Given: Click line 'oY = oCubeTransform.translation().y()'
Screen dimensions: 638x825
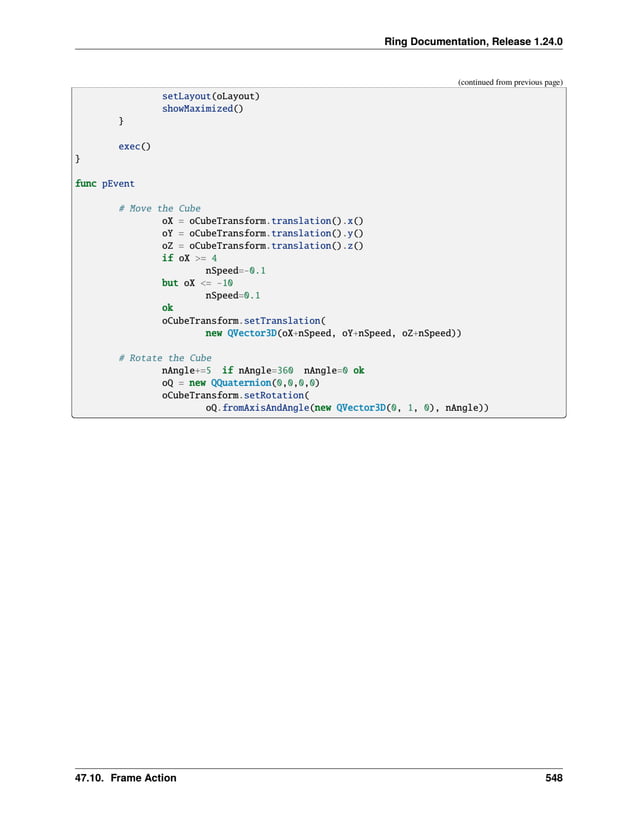Looking at the screenshot, I should click(x=262, y=233).
